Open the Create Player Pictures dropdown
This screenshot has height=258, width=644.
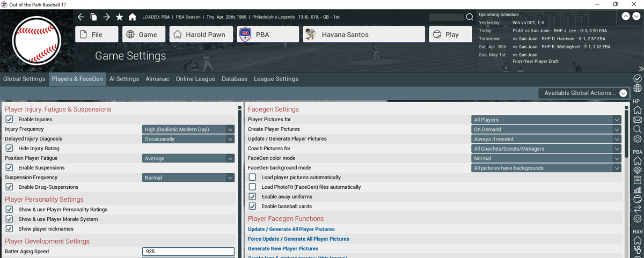coord(546,129)
